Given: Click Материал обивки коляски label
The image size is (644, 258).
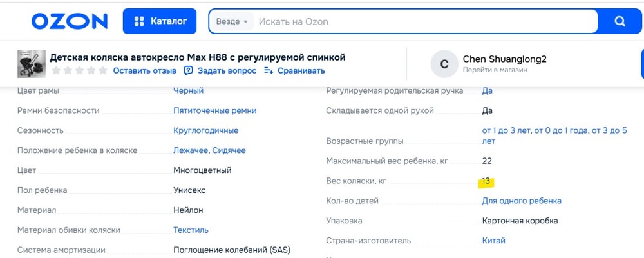Looking at the screenshot, I should pos(69,230).
